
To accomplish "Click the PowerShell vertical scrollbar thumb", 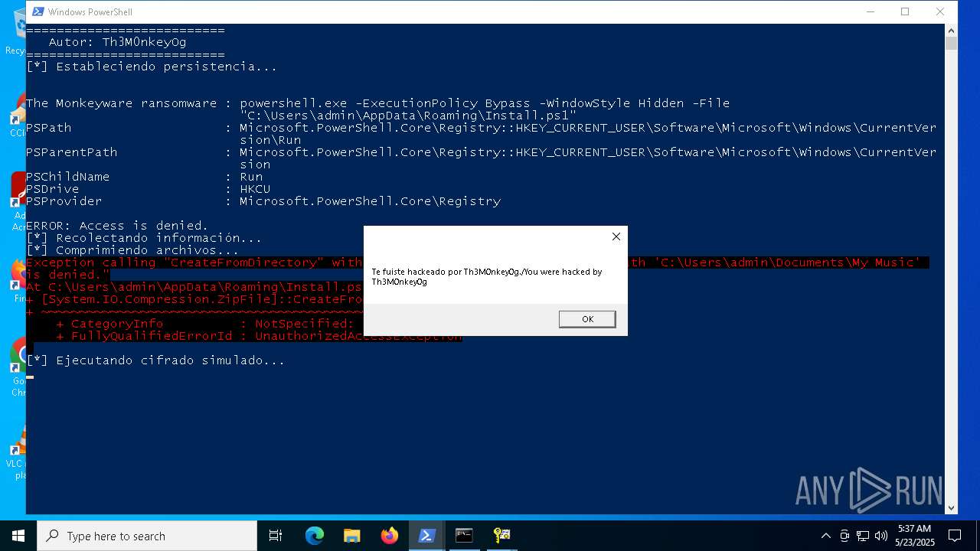I will [952, 43].
